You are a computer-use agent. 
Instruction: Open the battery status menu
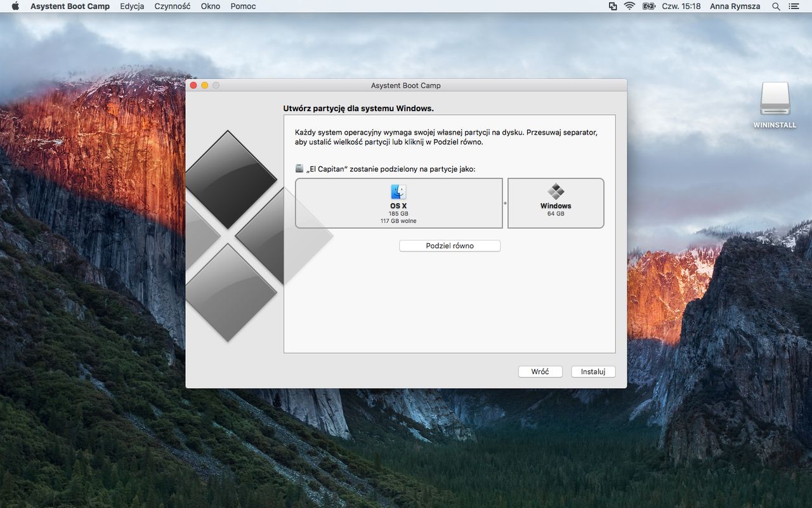(648, 6)
